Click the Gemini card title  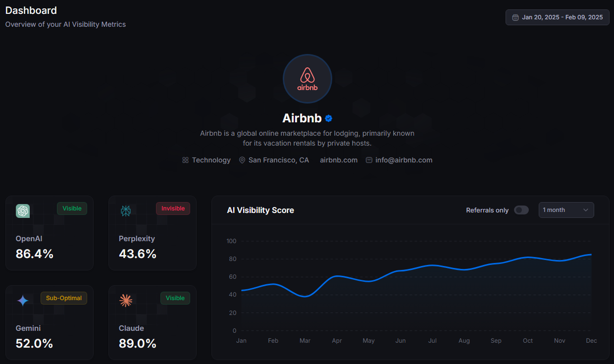(28, 328)
